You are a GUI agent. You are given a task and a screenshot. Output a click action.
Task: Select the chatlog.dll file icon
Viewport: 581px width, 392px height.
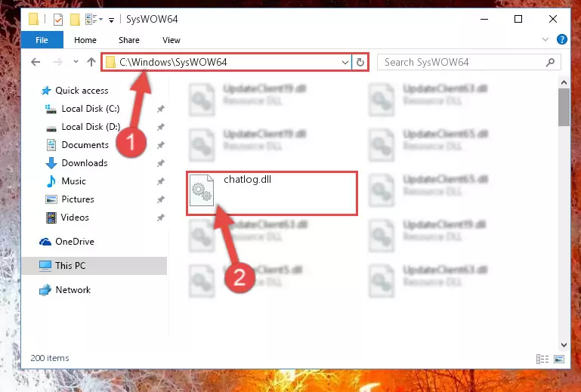[202, 190]
